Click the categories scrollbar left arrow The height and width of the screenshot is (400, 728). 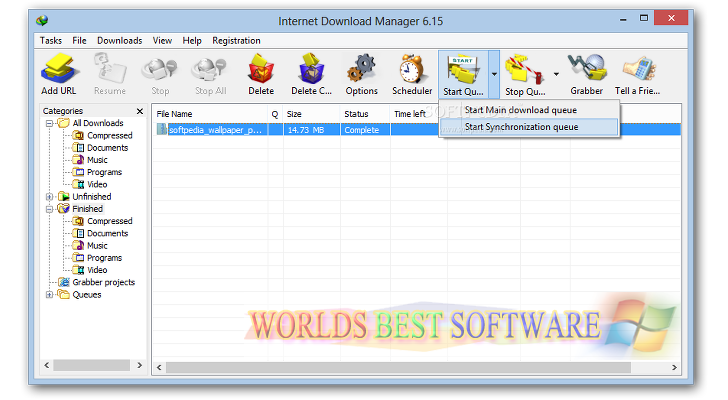46,366
